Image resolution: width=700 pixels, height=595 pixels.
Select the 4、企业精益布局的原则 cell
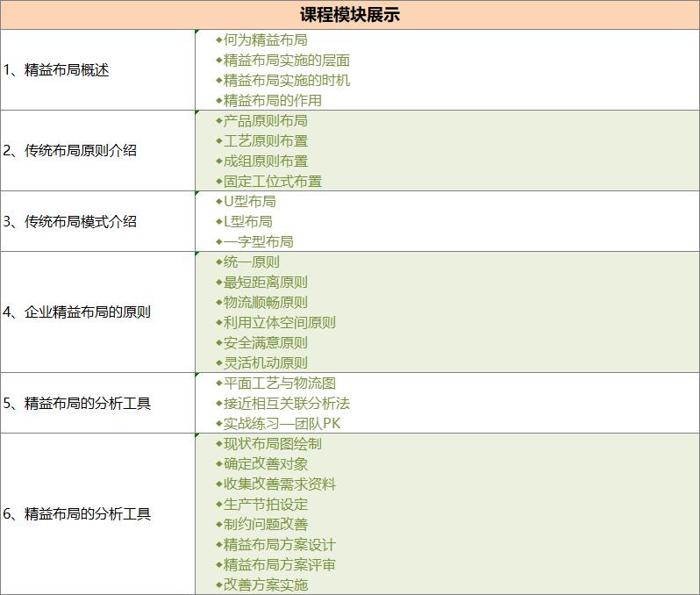click(x=76, y=312)
